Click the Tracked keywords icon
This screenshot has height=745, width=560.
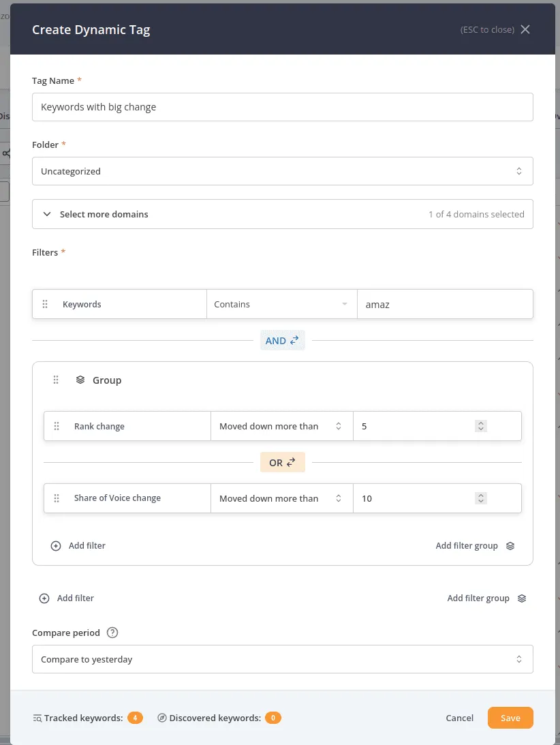[x=37, y=718]
